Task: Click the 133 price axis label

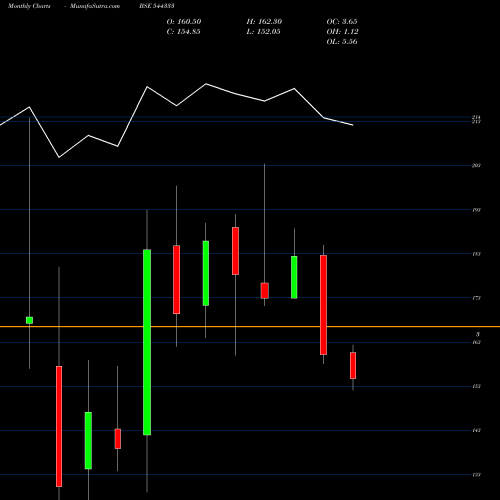Action: (x=476, y=475)
